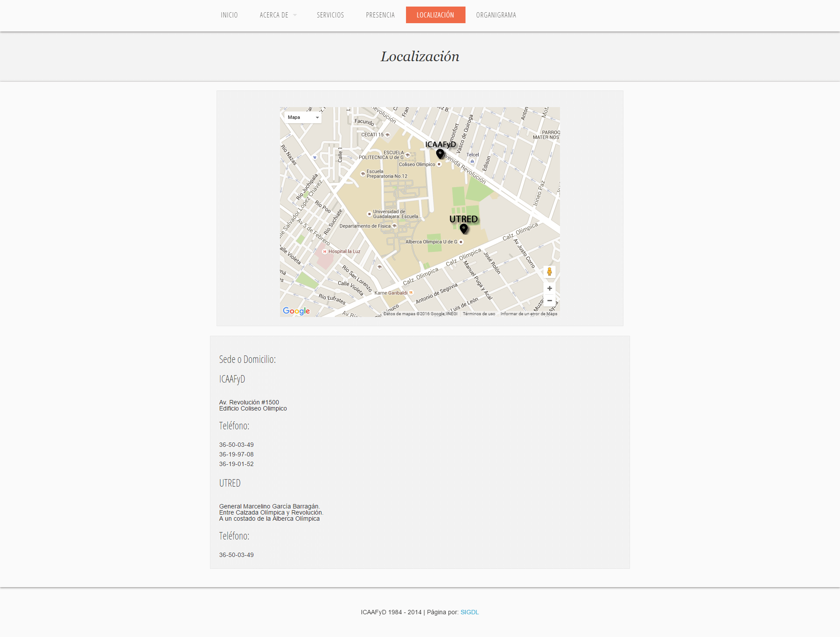Open the Mapa map type dropdown
This screenshot has height=637, width=840.
point(303,117)
